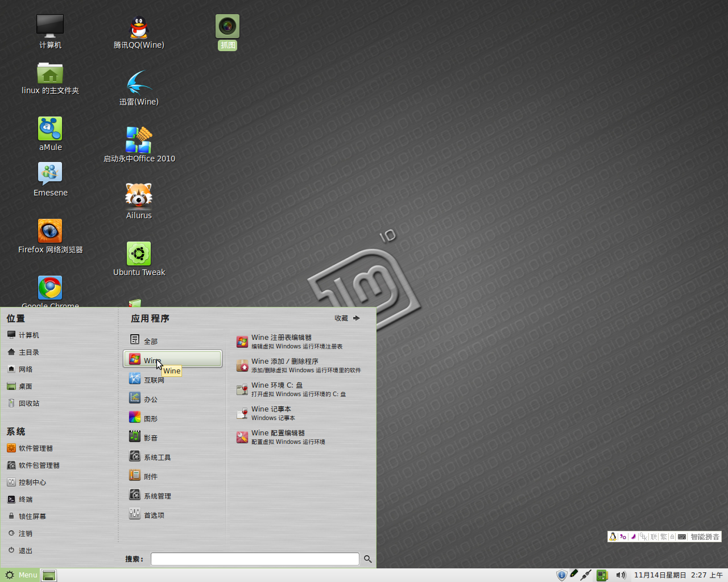
Task: Open 桌面 desktop place in the menu
Action: click(19, 386)
